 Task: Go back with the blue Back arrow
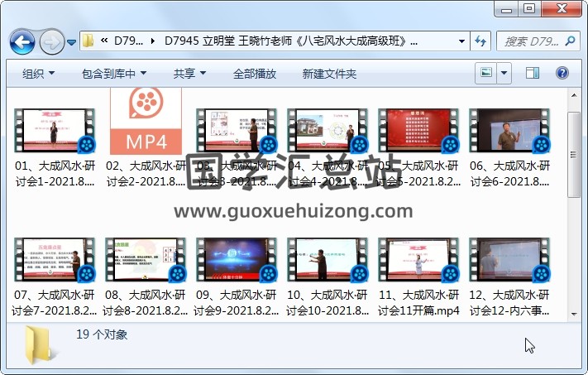(22, 41)
